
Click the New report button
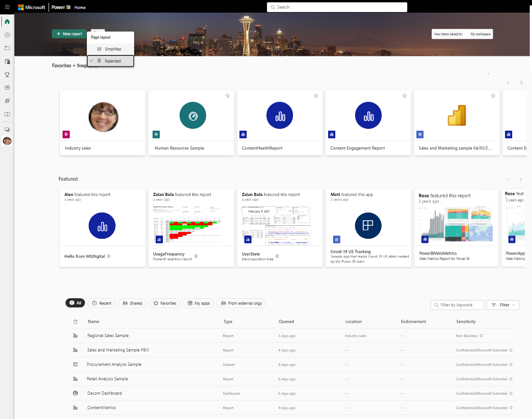pyautogui.click(x=69, y=34)
